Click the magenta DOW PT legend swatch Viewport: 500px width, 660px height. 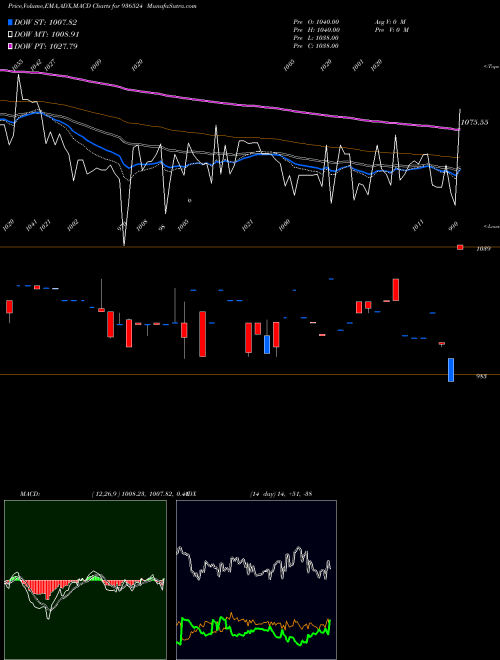tap(11, 46)
